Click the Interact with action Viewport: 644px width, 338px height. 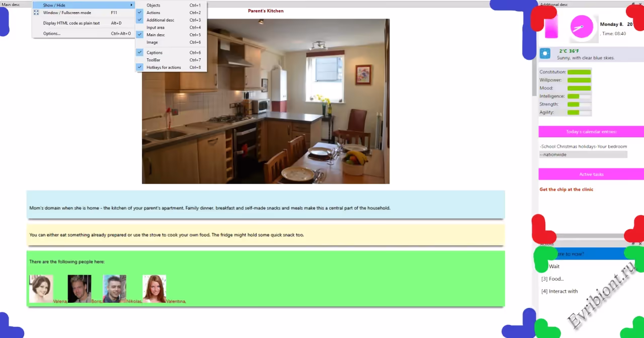(559, 291)
